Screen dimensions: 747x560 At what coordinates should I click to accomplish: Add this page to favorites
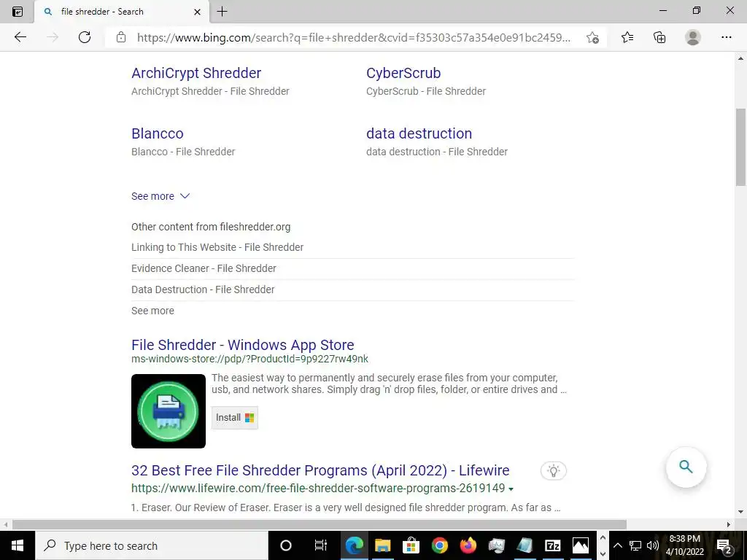point(592,38)
